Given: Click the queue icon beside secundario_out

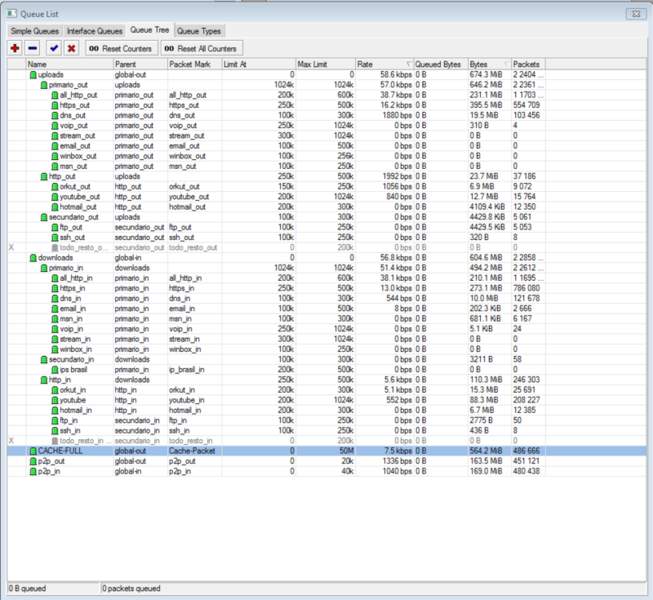Looking at the screenshot, I should coord(44,217).
